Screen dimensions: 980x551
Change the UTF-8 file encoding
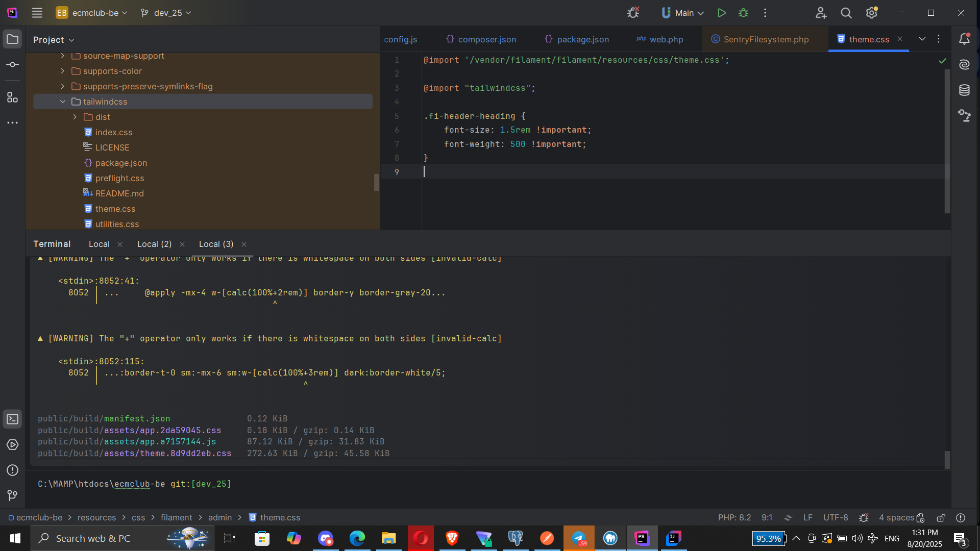point(836,517)
